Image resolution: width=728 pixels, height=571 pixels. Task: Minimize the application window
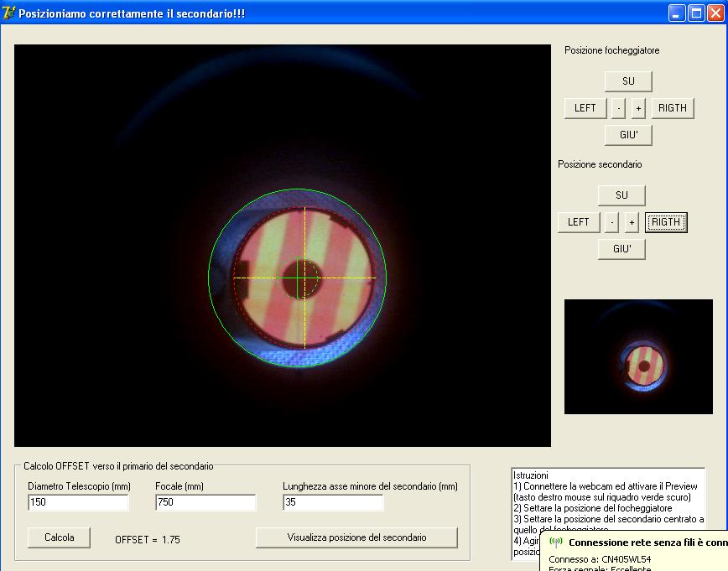click(677, 13)
